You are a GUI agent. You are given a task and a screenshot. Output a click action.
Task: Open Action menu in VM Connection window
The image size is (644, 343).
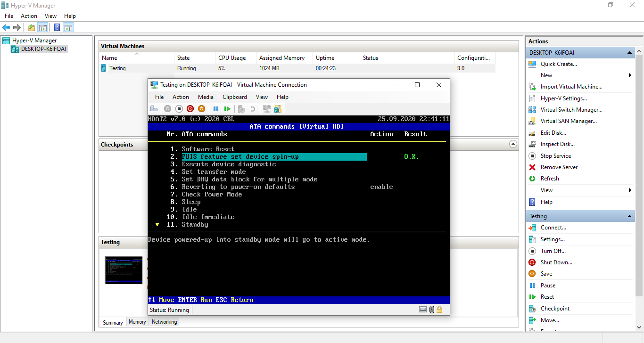click(x=181, y=97)
